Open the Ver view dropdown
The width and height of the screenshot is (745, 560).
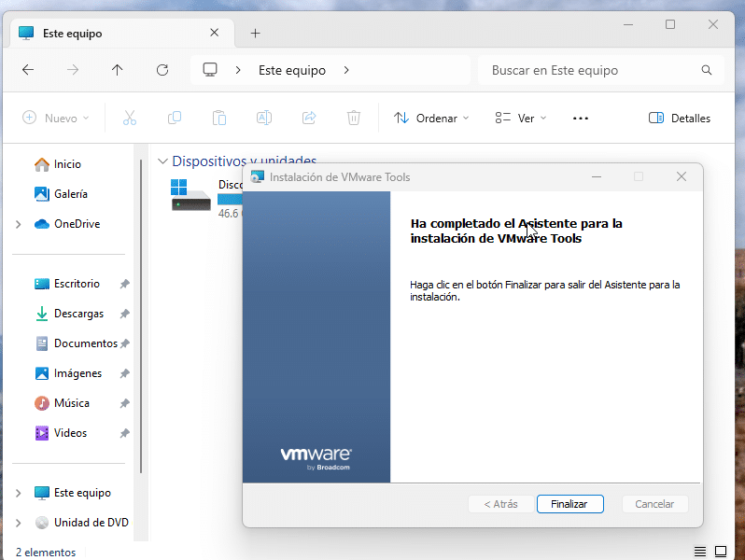point(521,118)
